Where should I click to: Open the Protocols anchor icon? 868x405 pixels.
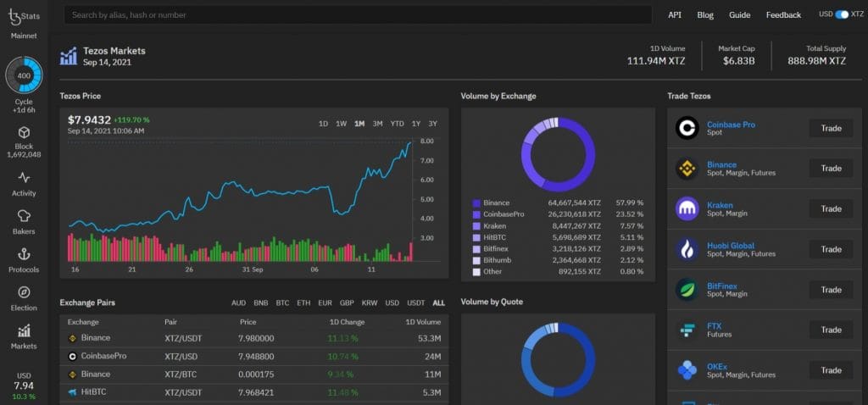(24, 254)
